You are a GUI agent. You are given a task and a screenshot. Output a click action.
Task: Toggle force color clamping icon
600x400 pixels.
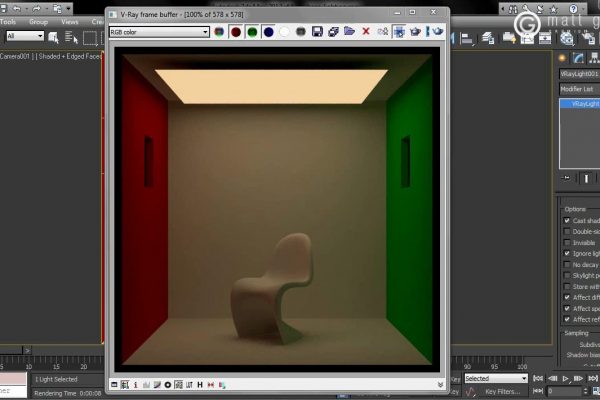pyautogui.click(x=125, y=385)
